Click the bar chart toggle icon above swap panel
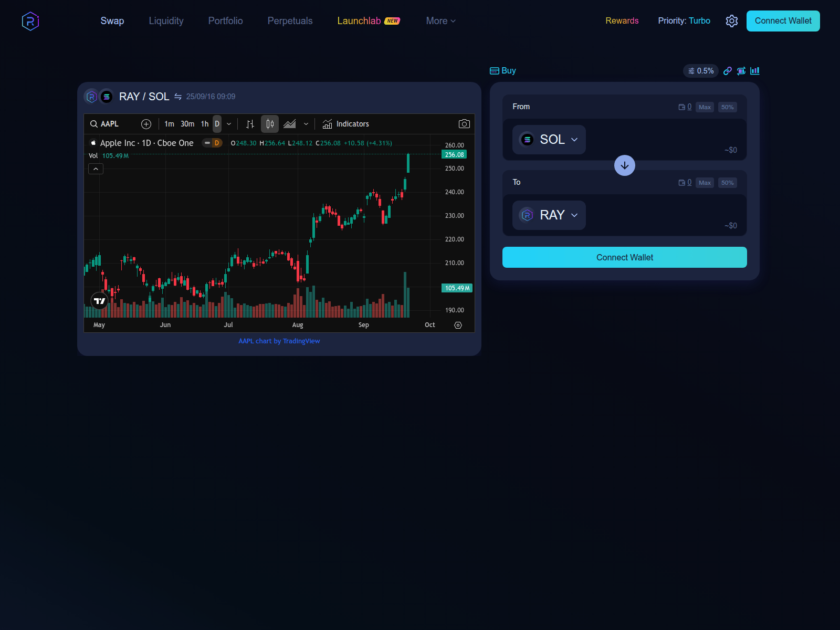 click(755, 71)
